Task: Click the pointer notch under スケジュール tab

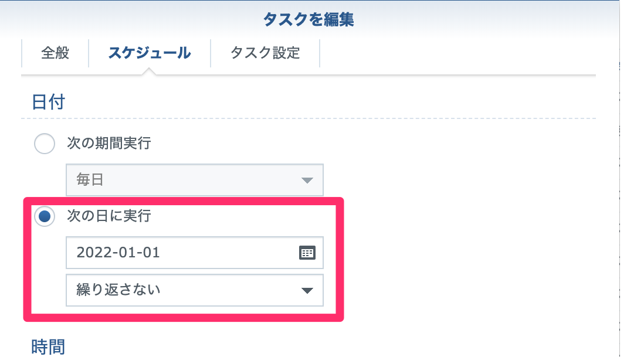Action: tap(150, 72)
